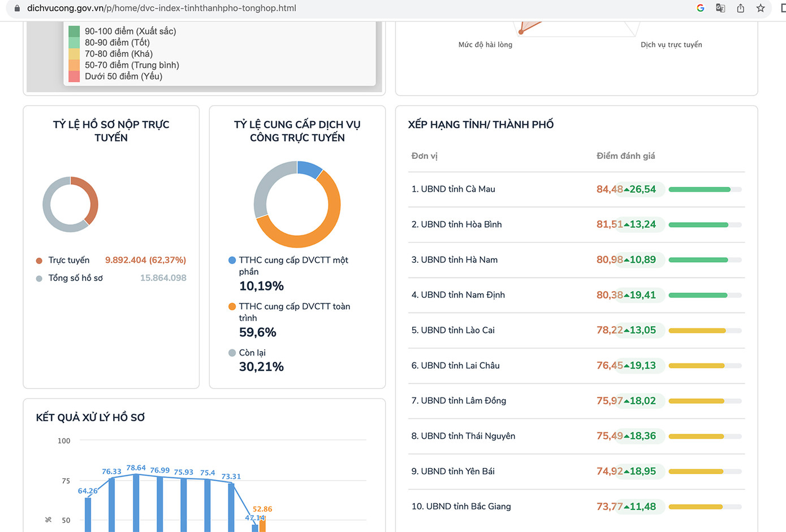
Task: Click the padlock site security icon
Action: (x=17, y=8)
